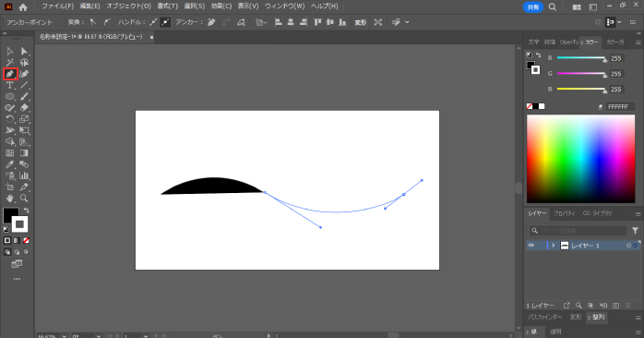Select the Gradient tool
The height and width of the screenshot is (338, 644).
click(x=24, y=153)
